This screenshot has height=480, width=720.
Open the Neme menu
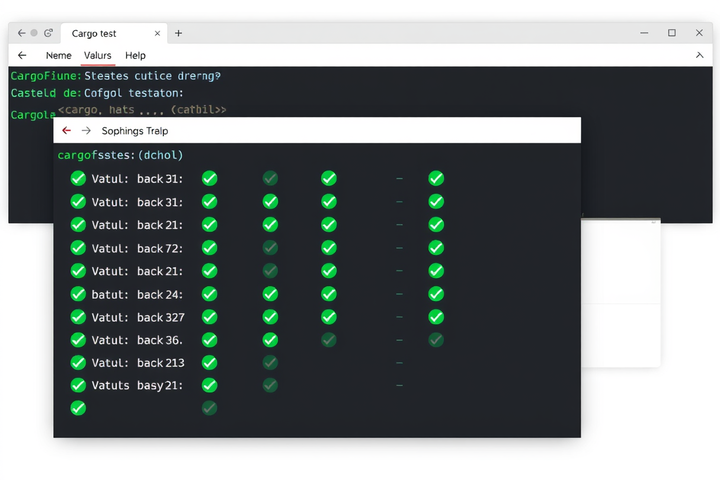pos(58,56)
